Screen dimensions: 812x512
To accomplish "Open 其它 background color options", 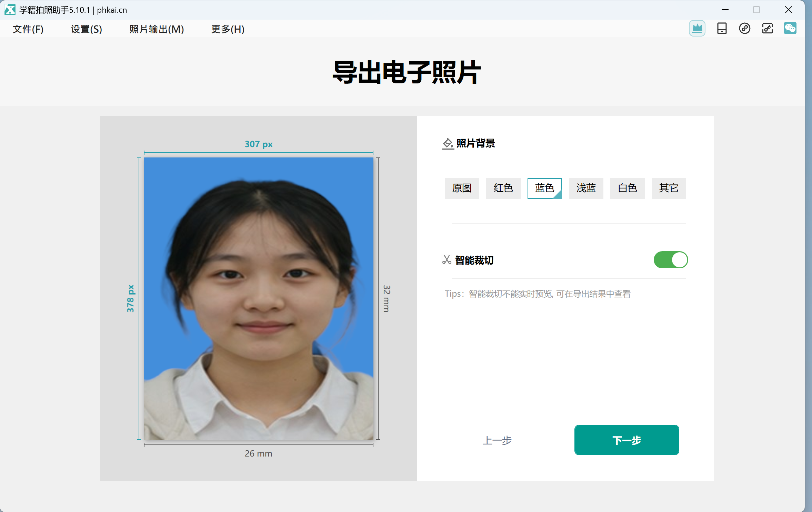I will coord(669,188).
